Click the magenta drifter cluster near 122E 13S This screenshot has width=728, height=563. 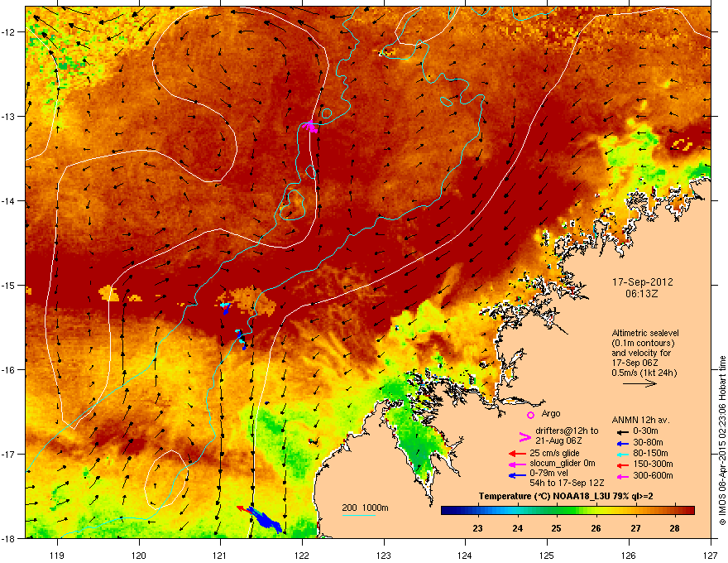tap(310, 127)
